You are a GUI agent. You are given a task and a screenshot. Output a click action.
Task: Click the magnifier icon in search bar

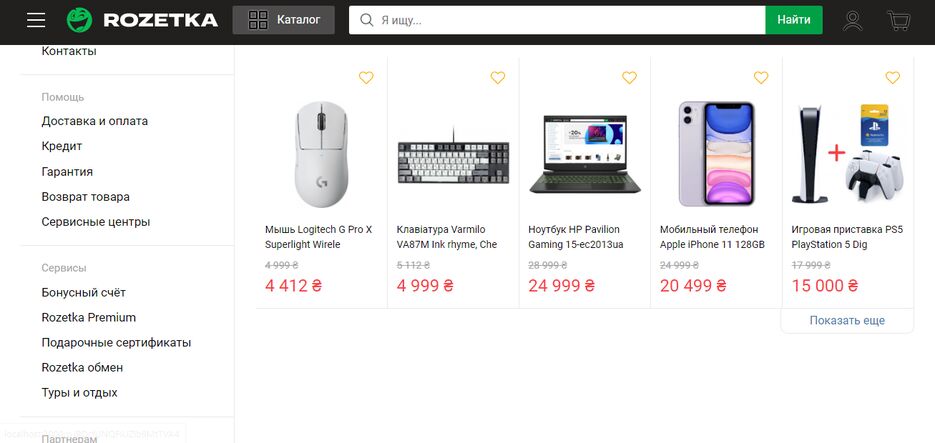pyautogui.click(x=366, y=20)
